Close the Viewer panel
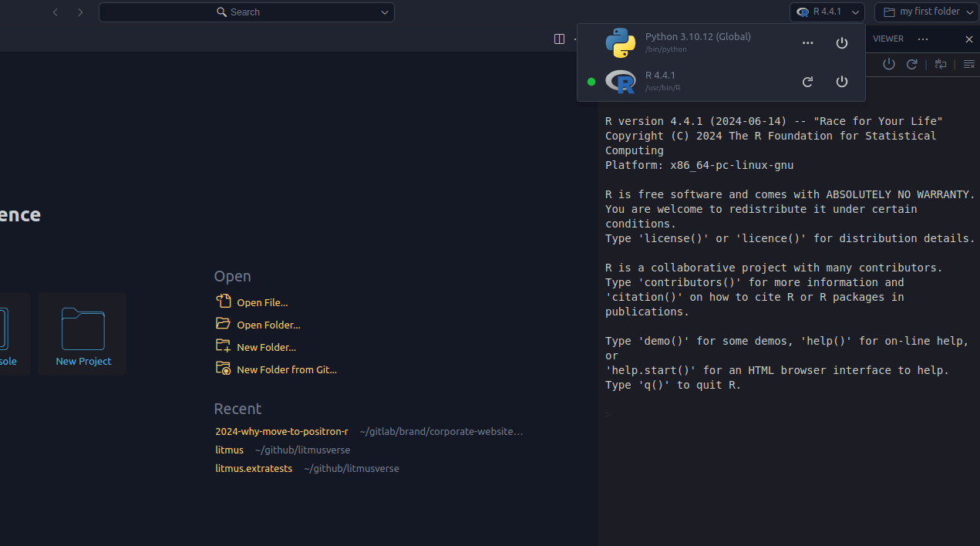The image size is (980, 546). [968, 39]
